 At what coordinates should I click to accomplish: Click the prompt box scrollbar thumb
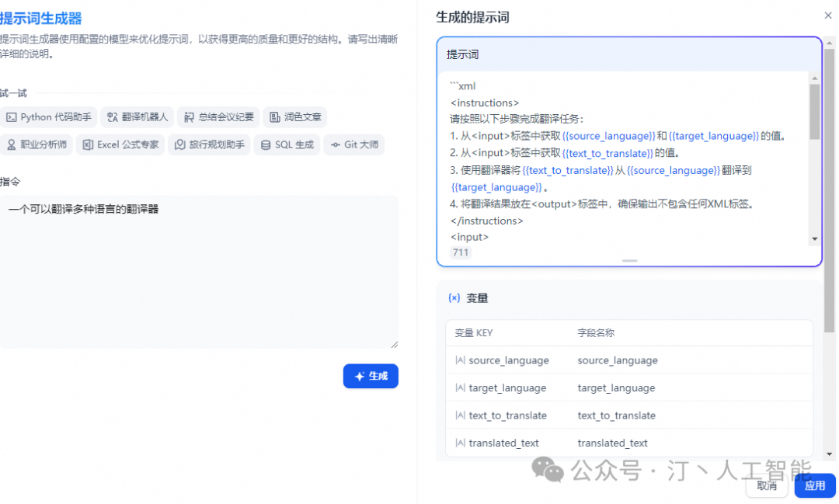[x=814, y=111]
